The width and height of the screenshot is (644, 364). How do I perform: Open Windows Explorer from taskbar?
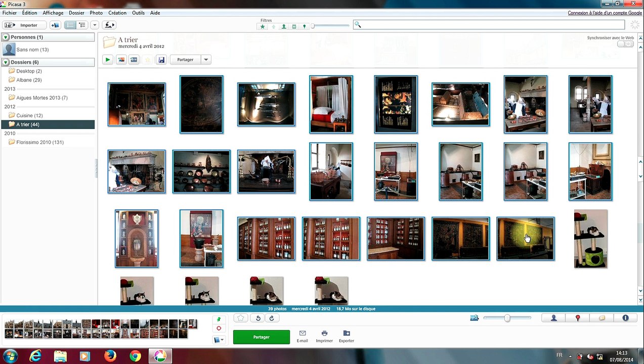(60, 356)
